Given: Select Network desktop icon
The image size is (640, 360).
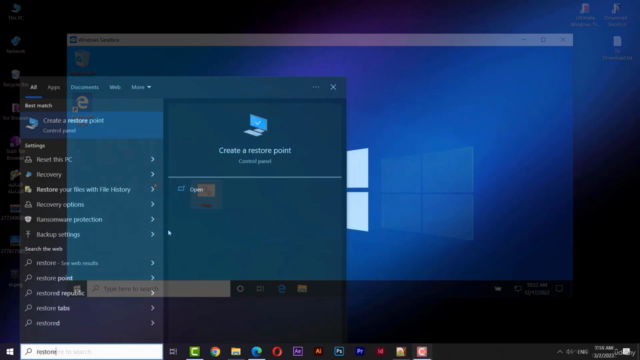Looking at the screenshot, I should (16, 45).
